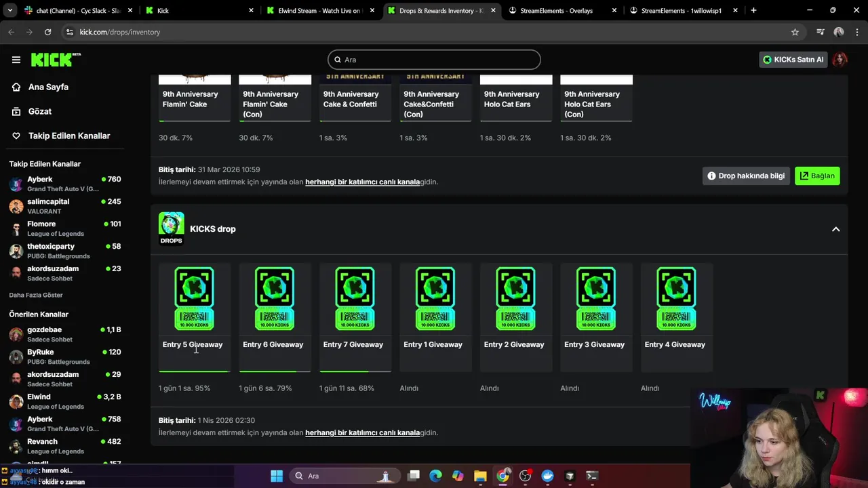Open Elwind channel in sidebar

pyautogui.click(x=65, y=401)
